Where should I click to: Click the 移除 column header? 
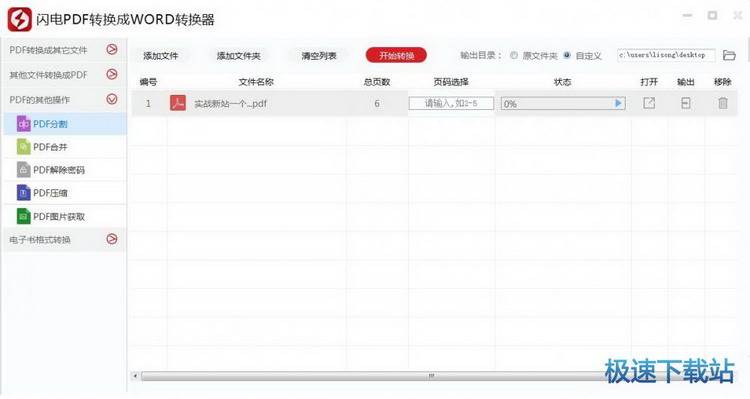tap(723, 82)
